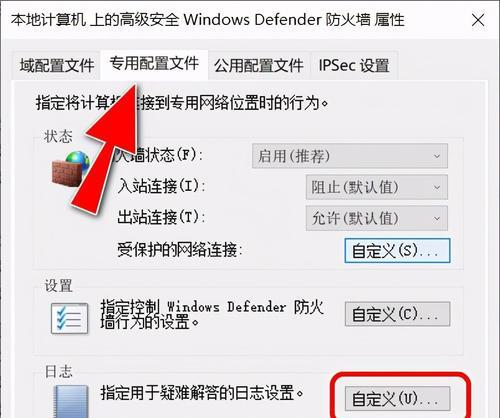Click the 受保护的网络连接 label
This screenshot has height=418, width=500.
pyautogui.click(x=179, y=250)
